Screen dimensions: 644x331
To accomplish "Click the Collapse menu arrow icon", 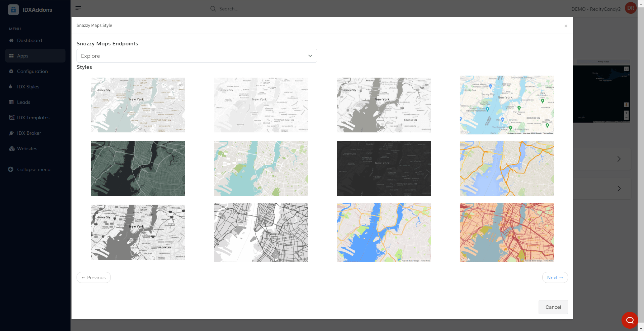I will pos(11,169).
